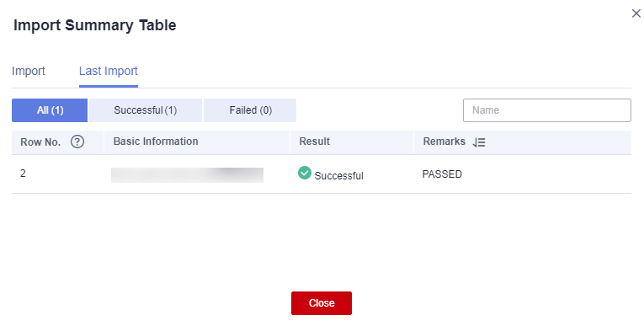The image size is (644, 326).
Task: Dismiss dialog with the top-right X icon
Action: click(x=636, y=13)
